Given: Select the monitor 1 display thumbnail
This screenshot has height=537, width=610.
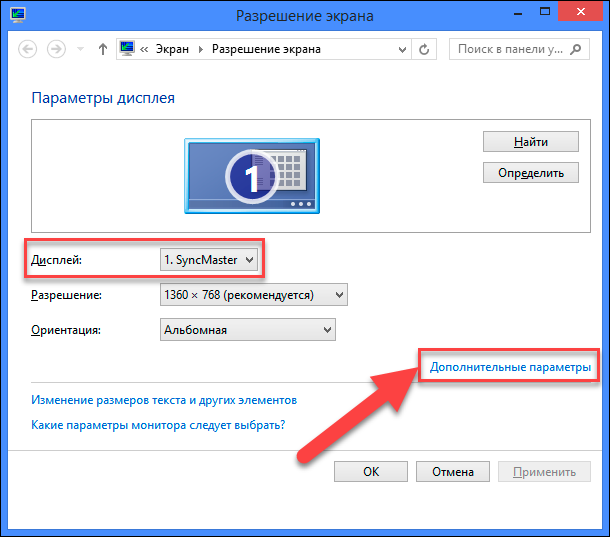Looking at the screenshot, I should pos(251,175).
